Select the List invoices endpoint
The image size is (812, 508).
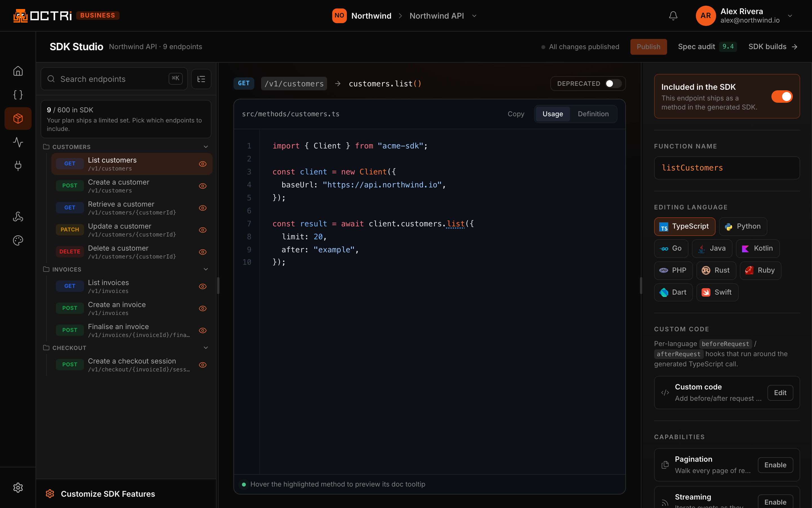[132, 286]
